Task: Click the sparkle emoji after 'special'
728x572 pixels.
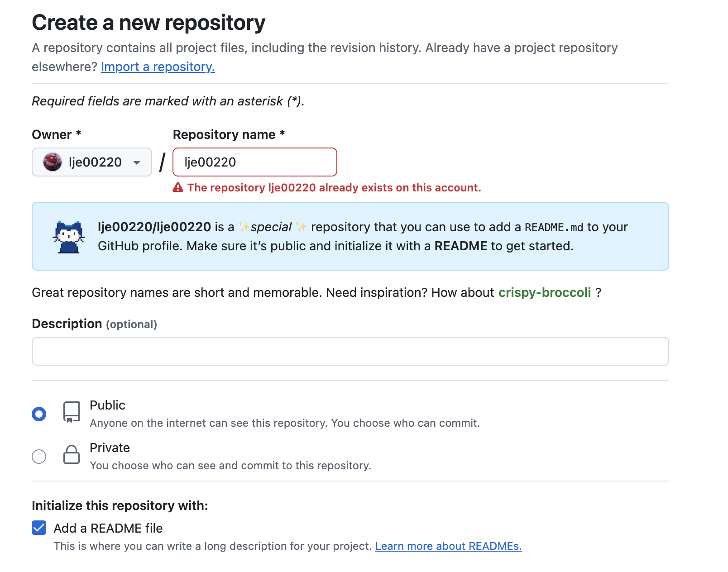Action: pos(301,227)
